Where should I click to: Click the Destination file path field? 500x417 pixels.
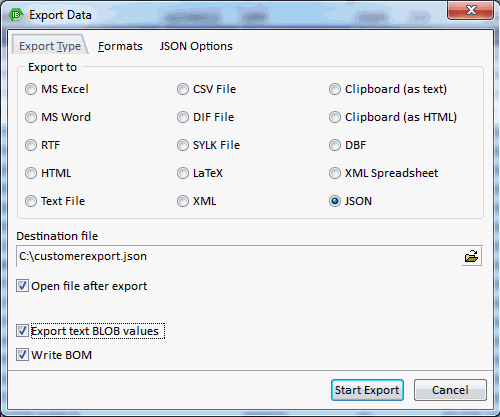(x=239, y=257)
